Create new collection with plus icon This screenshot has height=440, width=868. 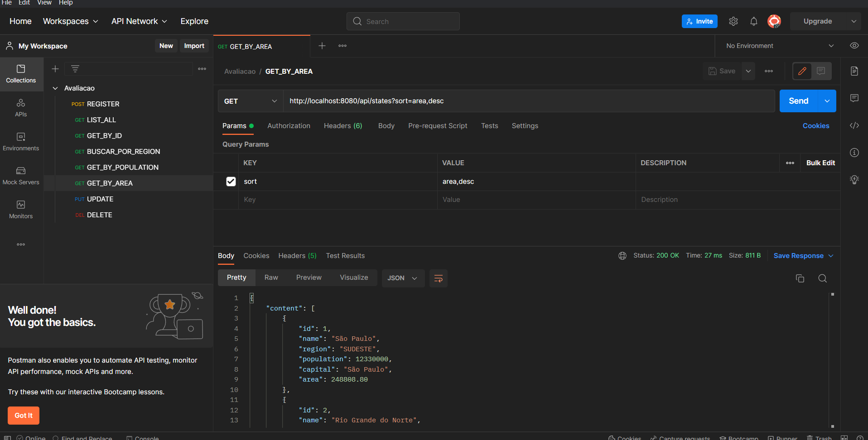click(x=55, y=69)
